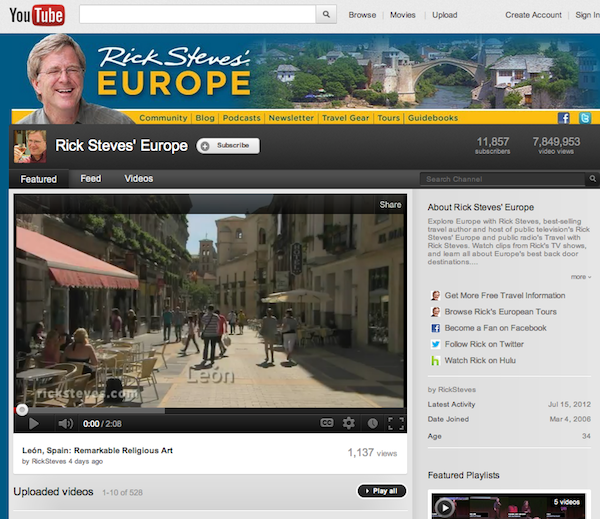Click the YouTube search input field
This screenshot has width=600, height=519.
pyautogui.click(x=197, y=15)
